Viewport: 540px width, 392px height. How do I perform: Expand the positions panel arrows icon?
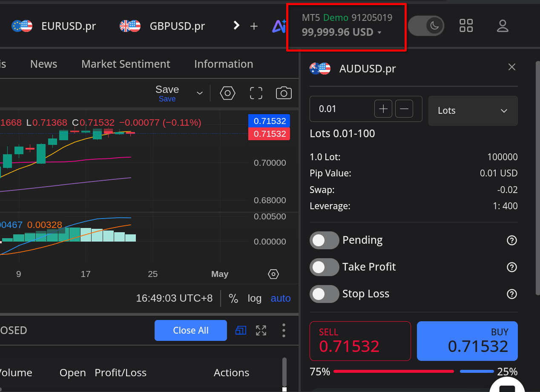point(261,330)
